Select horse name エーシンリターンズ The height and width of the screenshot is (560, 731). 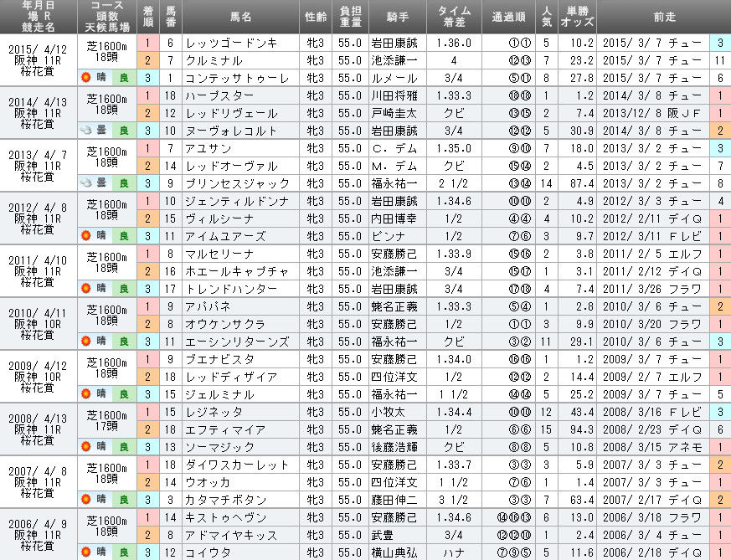pos(237,342)
